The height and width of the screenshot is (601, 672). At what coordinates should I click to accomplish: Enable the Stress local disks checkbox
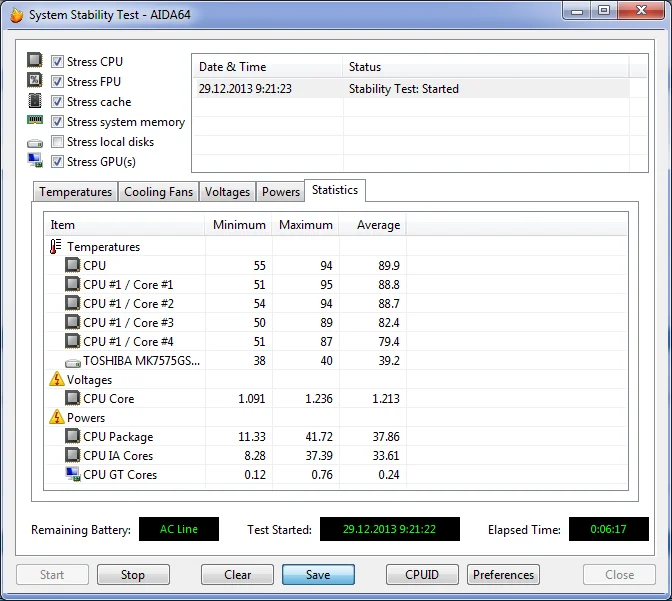[x=57, y=141]
